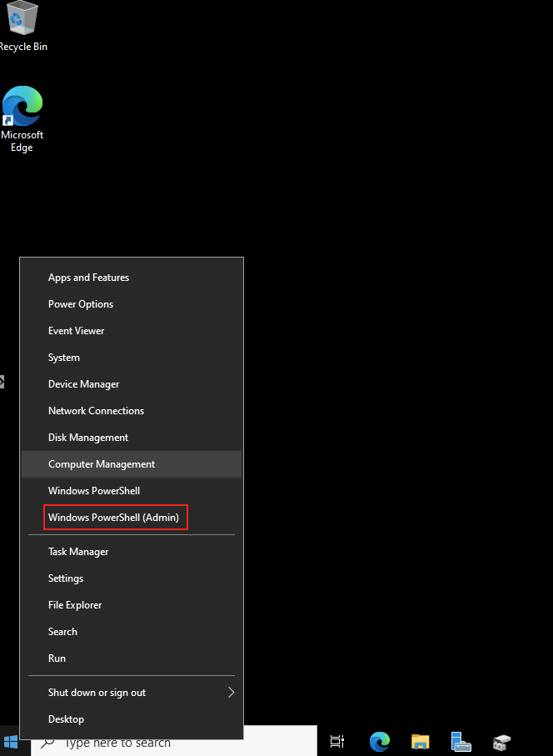The image size is (553, 756).
Task: Launch Windows PowerShell (non-admin)
Action: (132, 491)
